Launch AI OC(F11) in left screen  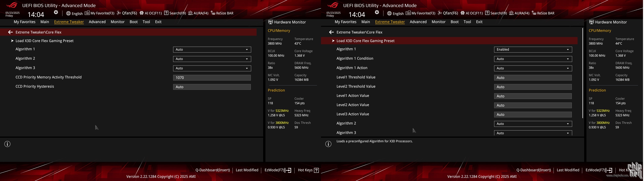click(x=150, y=13)
